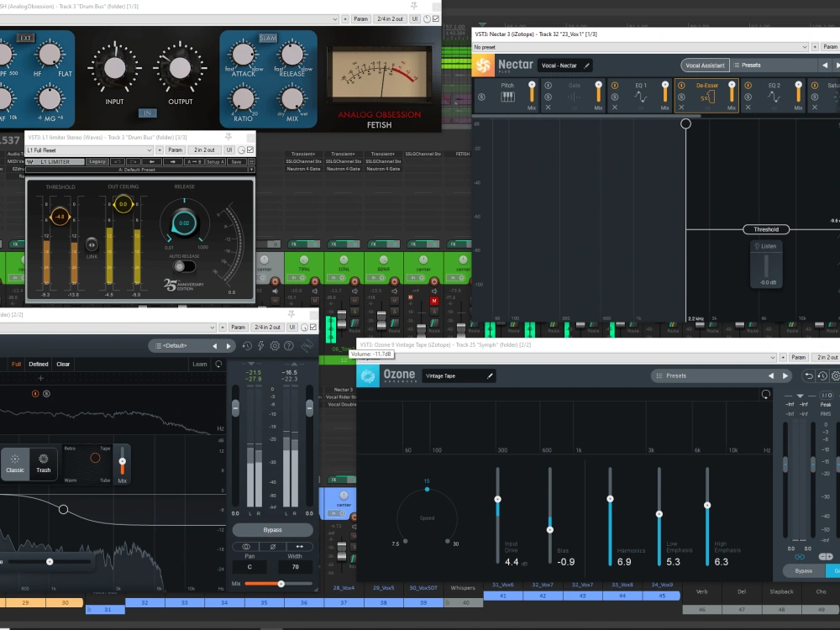Go to the previous preset in Nectar
The height and width of the screenshot is (630, 840).
pos(825,66)
